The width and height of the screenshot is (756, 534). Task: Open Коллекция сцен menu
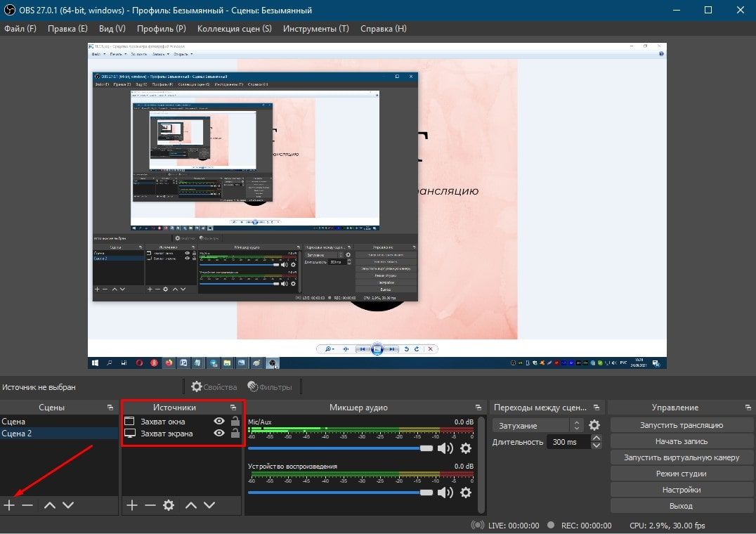[235, 28]
